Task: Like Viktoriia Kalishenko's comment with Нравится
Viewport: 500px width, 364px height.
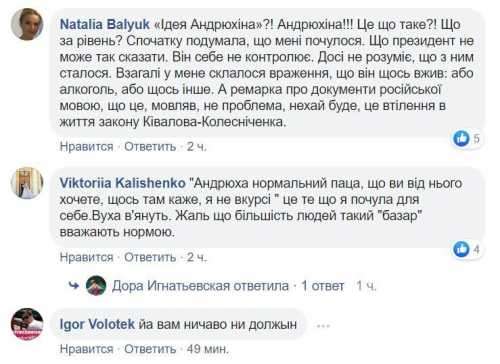Action: click(x=86, y=257)
